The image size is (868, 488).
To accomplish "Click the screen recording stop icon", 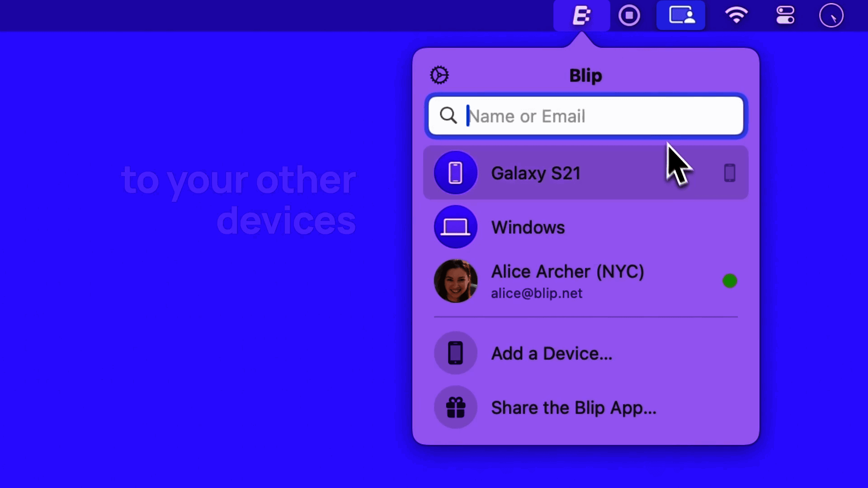I will click(629, 16).
